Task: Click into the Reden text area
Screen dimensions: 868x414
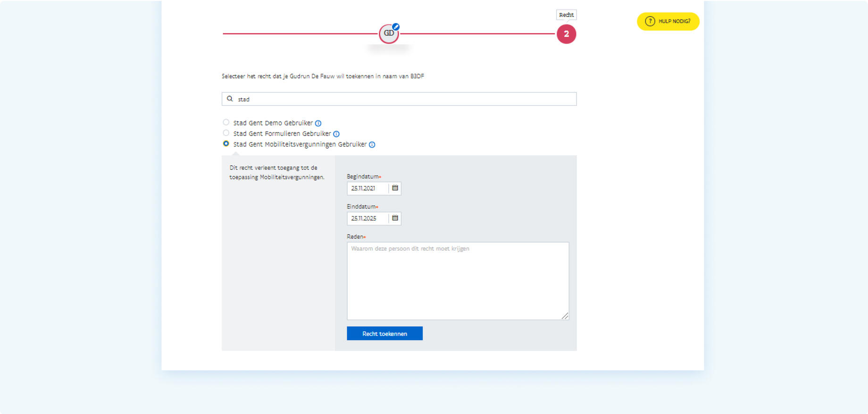Action: tap(458, 281)
